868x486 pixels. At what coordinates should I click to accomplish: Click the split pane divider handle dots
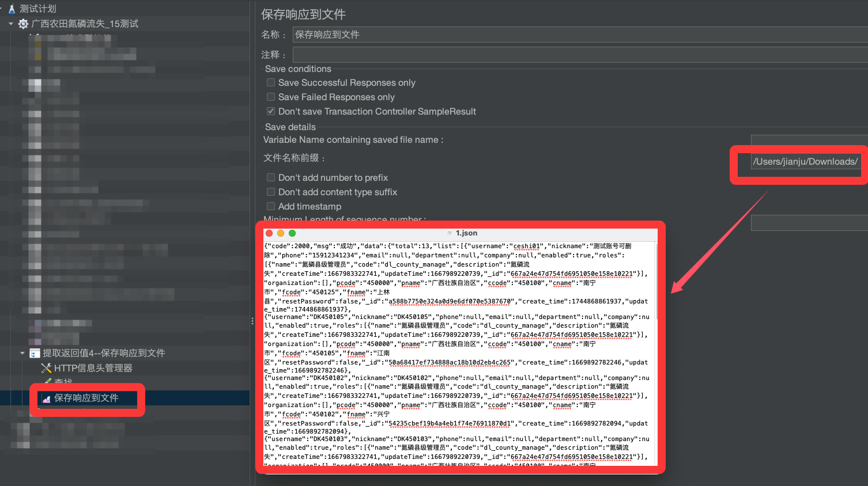pos(252,321)
